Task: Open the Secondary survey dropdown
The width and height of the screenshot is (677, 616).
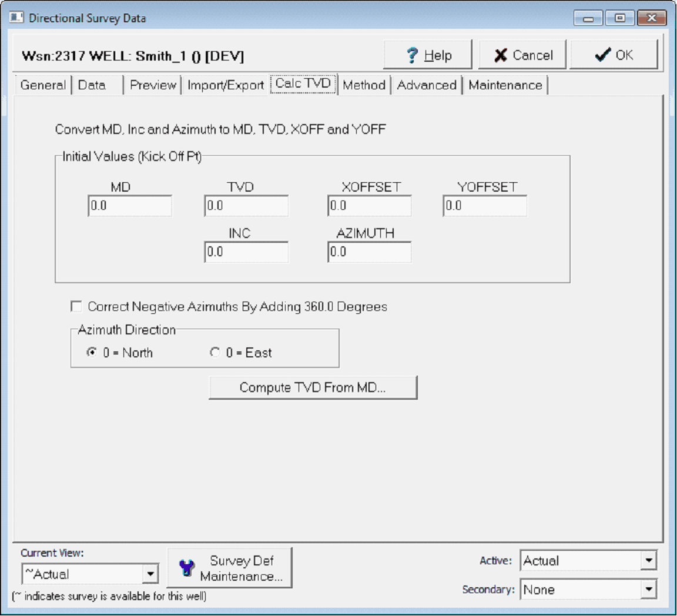Action: [648, 590]
